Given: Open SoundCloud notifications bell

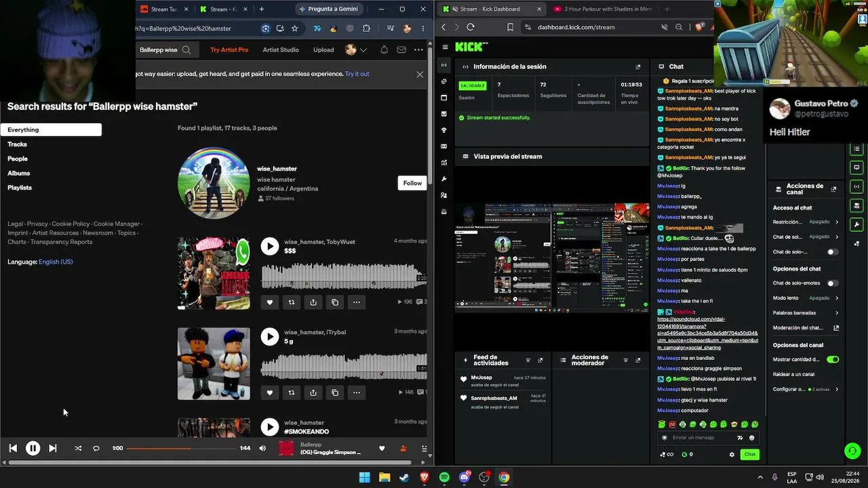Looking at the screenshot, I should pyautogui.click(x=384, y=49).
